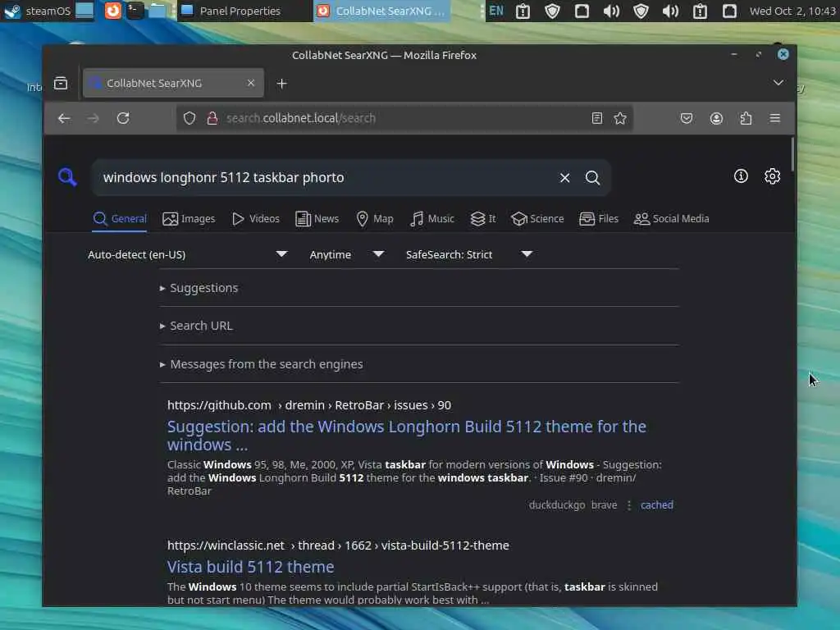
Task: Open the Firefox account menu
Action: (716, 118)
